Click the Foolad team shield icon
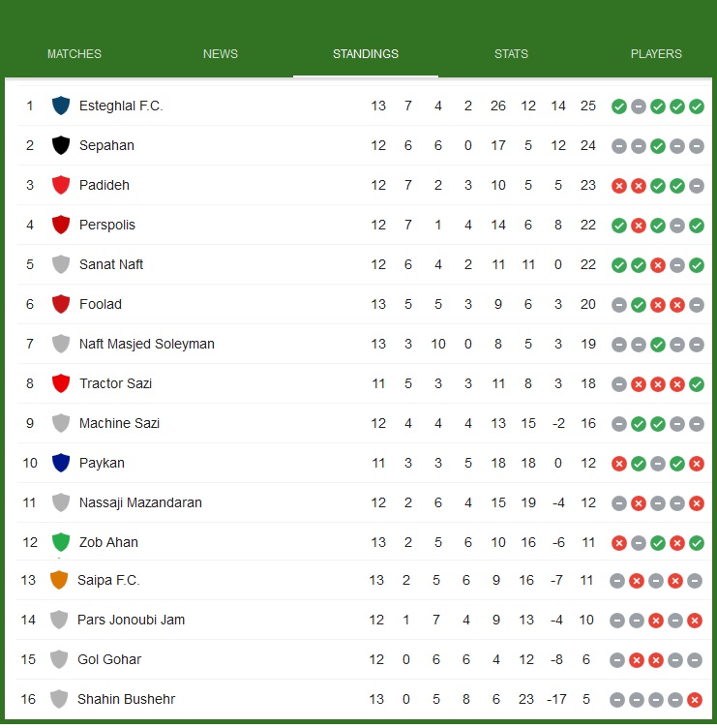Screen dimensions: 717x728 [x=61, y=304]
